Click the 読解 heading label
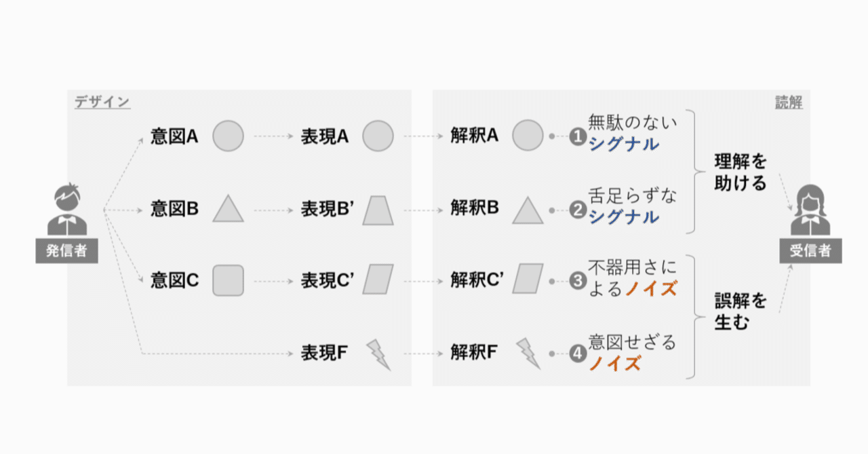Viewport: 868px width, 454px height. pos(789,102)
